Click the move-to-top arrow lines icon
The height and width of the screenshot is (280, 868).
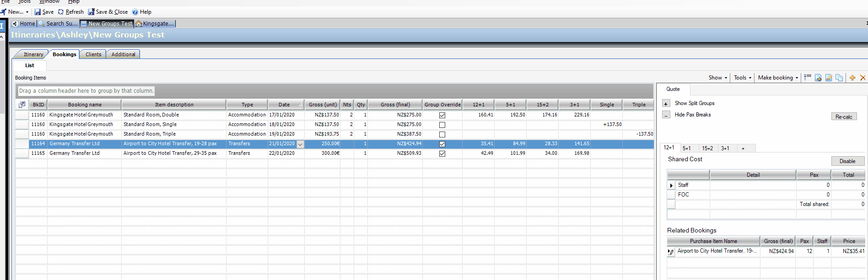(808, 78)
